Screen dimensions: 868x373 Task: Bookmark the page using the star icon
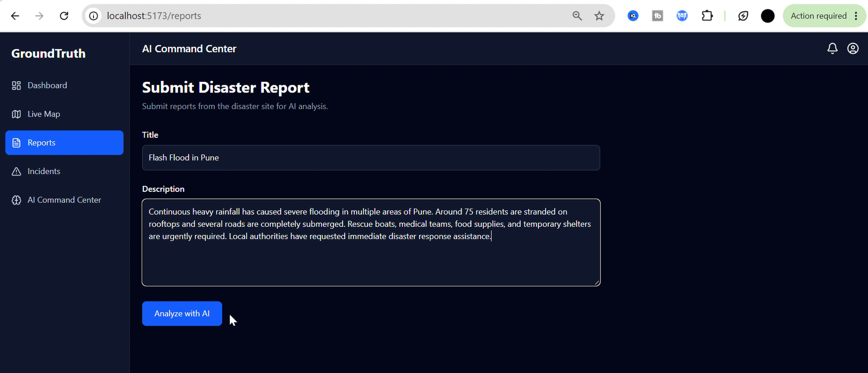599,16
